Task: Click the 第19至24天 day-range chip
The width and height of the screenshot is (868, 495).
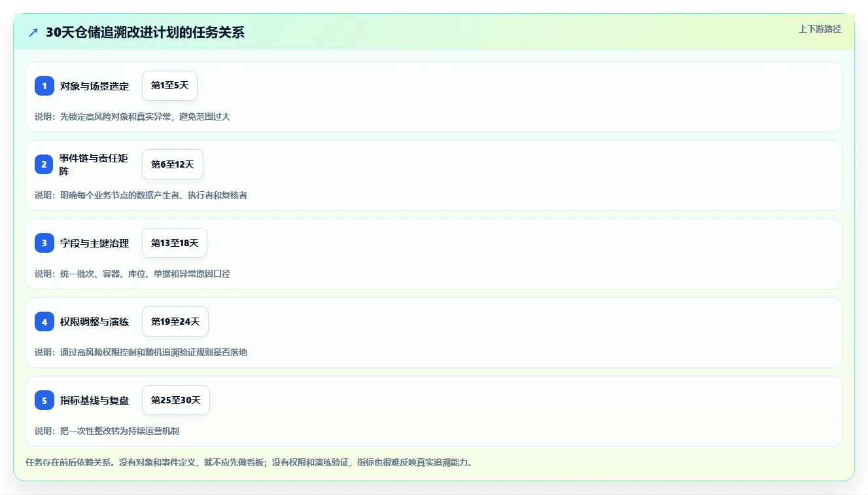Action: pyautogui.click(x=175, y=321)
